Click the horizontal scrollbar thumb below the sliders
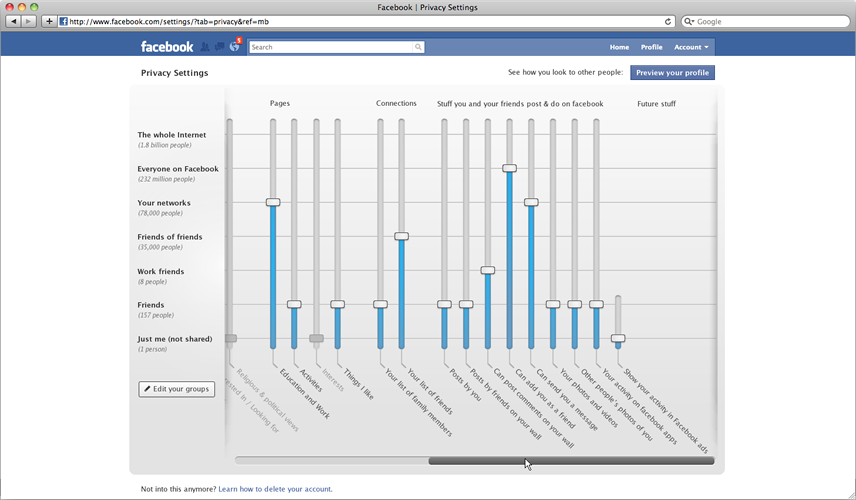 572,461
